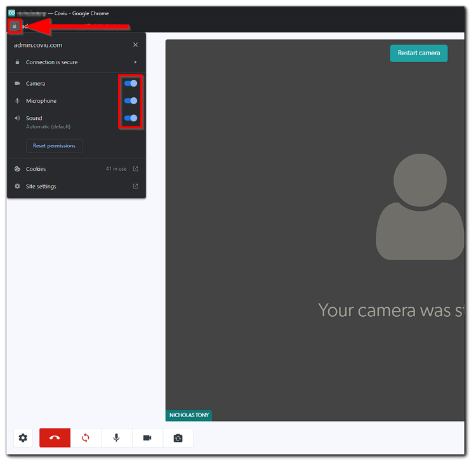The image size is (476, 466).
Task: Click the Reset permissions button
Action: pos(54,146)
